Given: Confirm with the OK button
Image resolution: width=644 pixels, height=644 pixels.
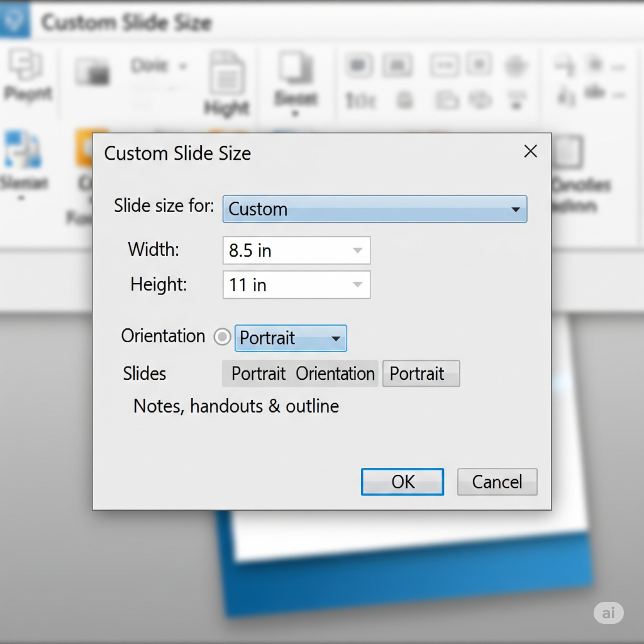Looking at the screenshot, I should (402, 482).
